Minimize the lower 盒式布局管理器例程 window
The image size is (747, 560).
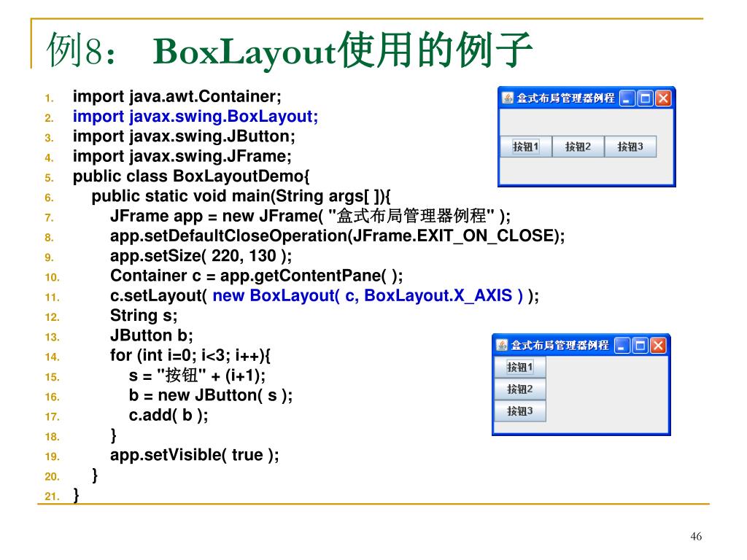[x=622, y=346]
